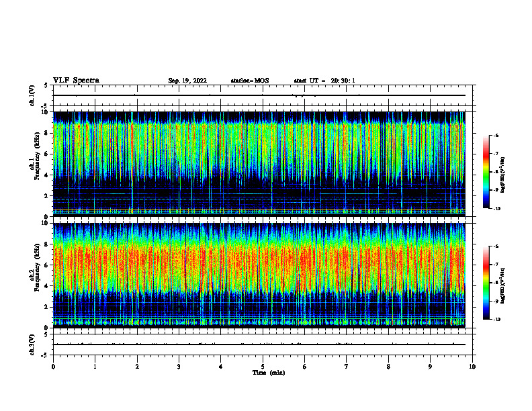Click time axis tick label "1"
This screenshot has width=532, height=411.
[95, 367]
